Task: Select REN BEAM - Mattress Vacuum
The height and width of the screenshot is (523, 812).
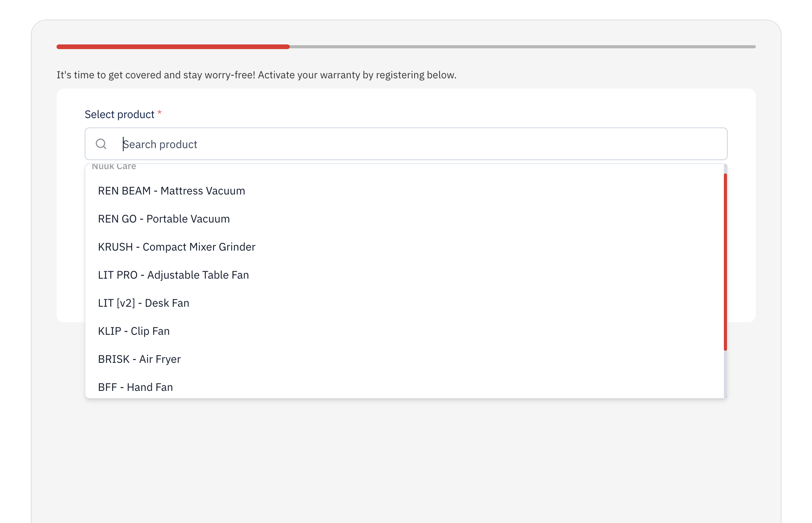Action: [404, 191]
